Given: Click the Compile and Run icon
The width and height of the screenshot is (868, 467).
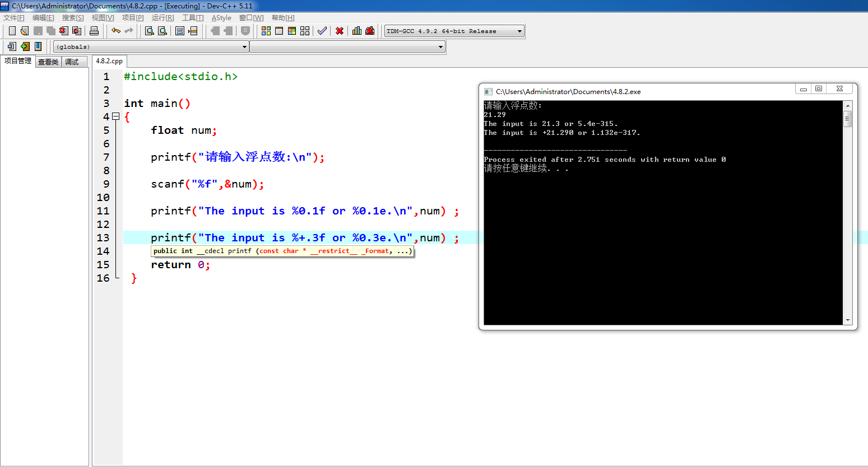Looking at the screenshot, I should [x=292, y=31].
